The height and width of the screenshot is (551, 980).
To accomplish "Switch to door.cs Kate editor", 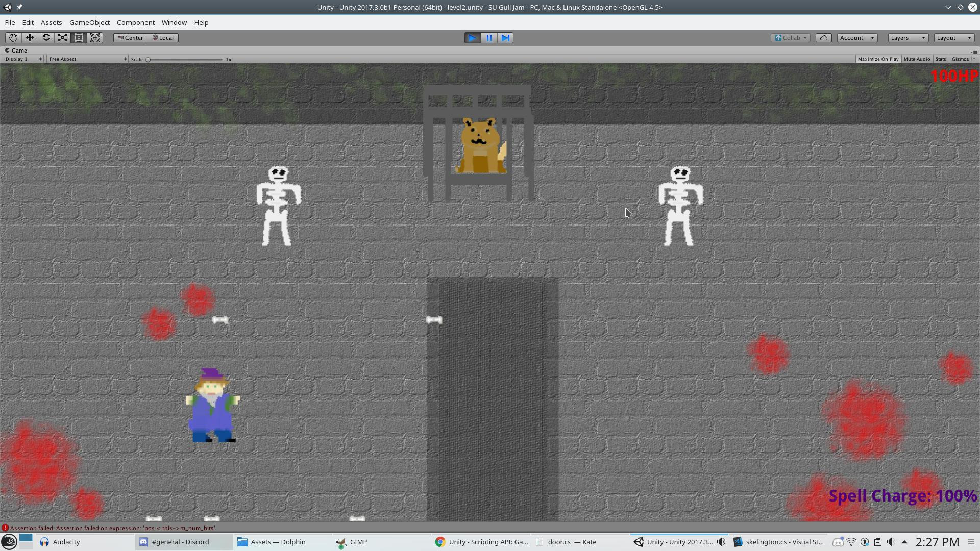I will click(580, 542).
